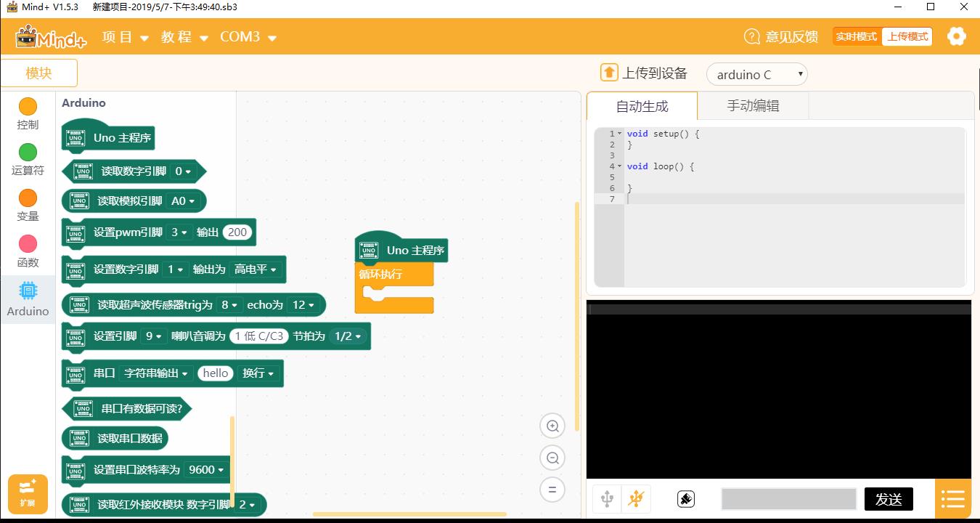Open digital pin 0 dropdown
This screenshot has height=523, width=980.
[182, 171]
